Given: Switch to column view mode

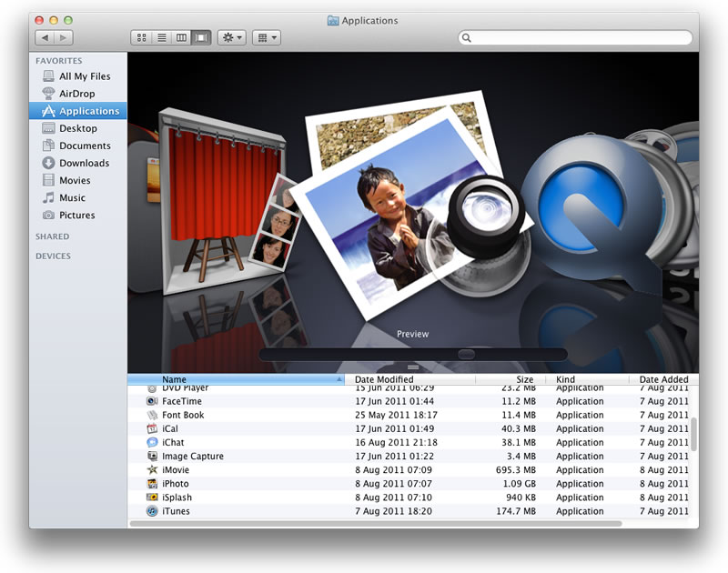Looking at the screenshot, I should [x=182, y=37].
